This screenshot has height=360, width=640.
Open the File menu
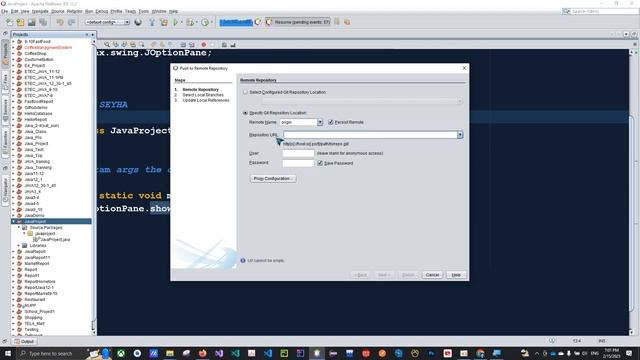click(x=4, y=11)
